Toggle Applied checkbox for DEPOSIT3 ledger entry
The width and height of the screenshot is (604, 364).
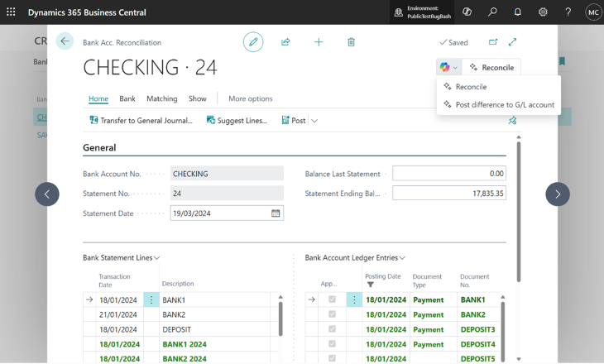tap(332, 329)
